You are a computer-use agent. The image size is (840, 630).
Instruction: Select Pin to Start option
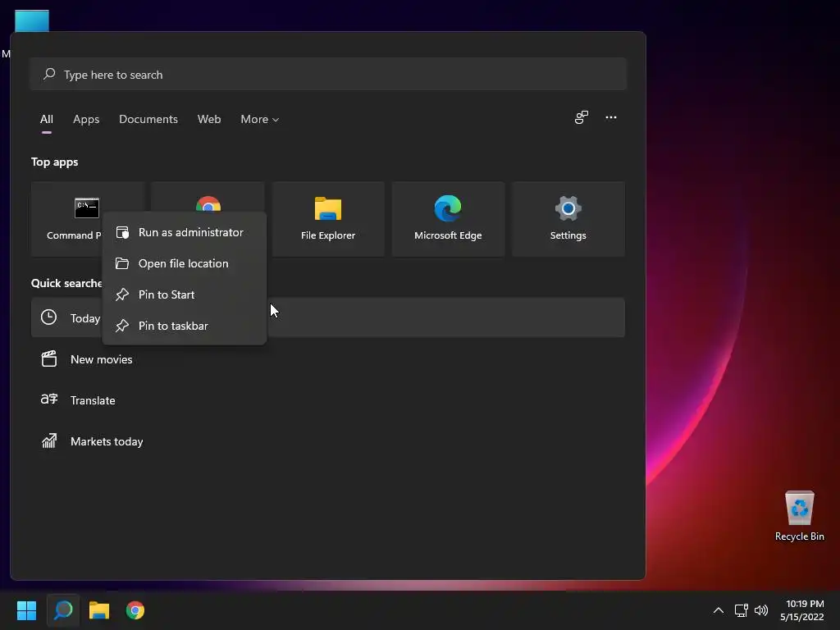185,294
